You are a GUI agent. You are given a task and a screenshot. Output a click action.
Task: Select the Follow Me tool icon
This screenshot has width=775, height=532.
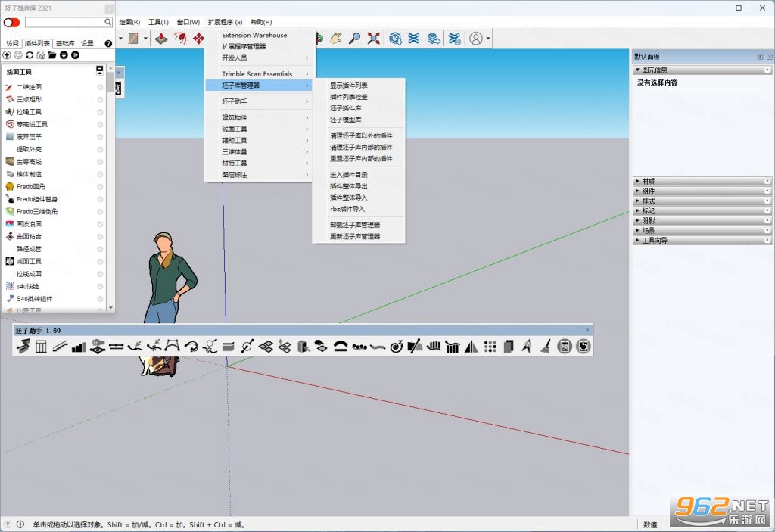coord(180,38)
